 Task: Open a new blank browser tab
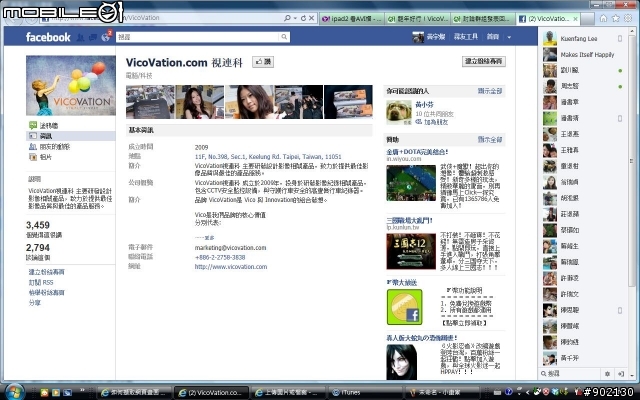coord(587,19)
